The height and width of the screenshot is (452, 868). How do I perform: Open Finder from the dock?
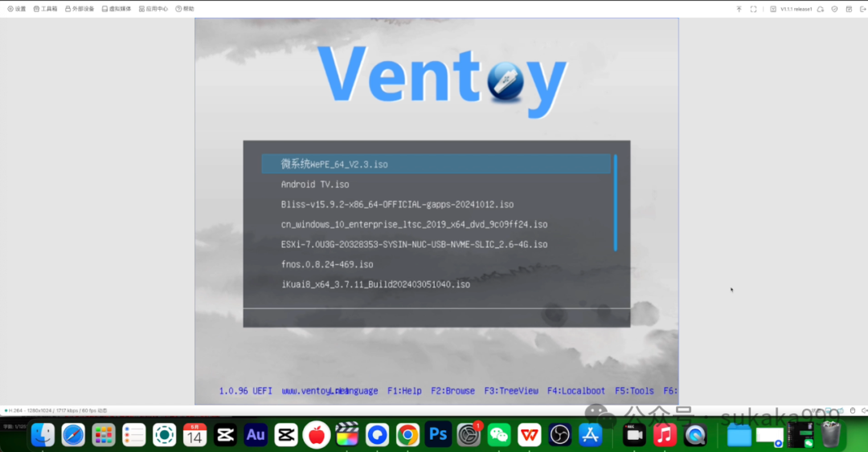43,435
